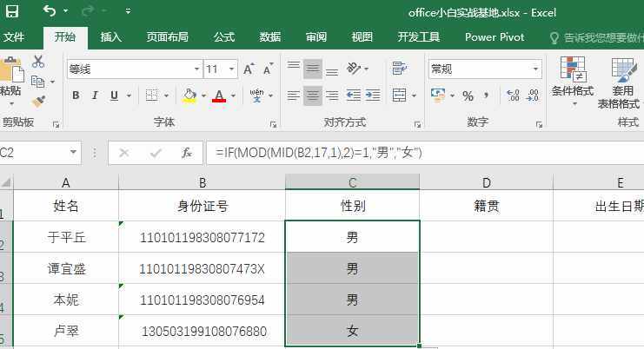Customize the Quick Access Toolbar
Image resolution: width=644 pixels, height=349 pixels.
[x=128, y=11]
